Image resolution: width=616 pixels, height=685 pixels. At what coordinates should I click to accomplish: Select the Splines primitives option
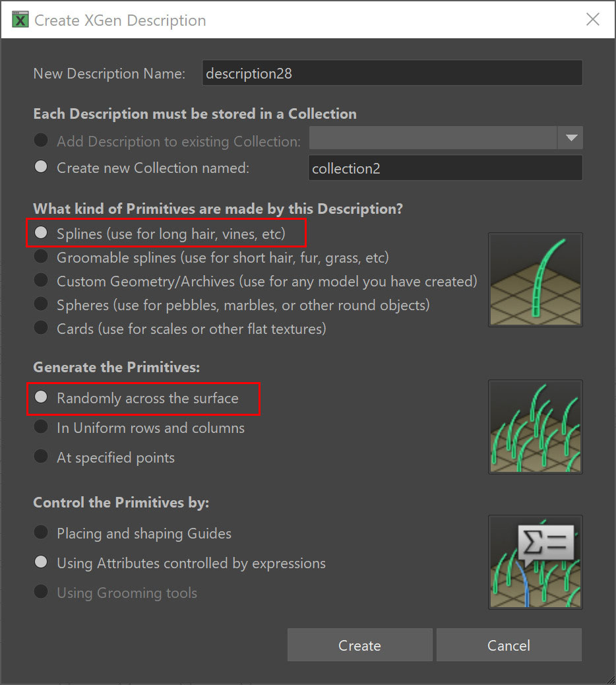pyautogui.click(x=40, y=233)
